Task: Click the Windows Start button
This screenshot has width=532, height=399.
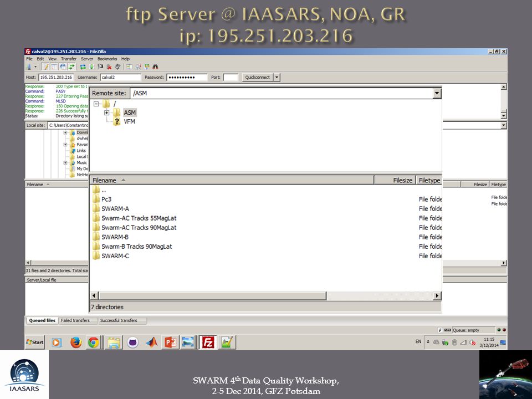Action: coord(35,342)
